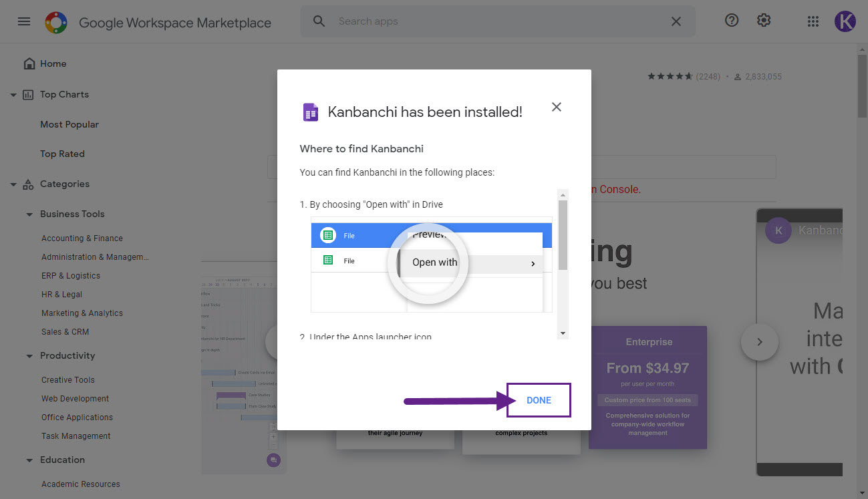This screenshot has height=499, width=868.
Task: Click the dialog's vertical scrollbar thumb
Action: pyautogui.click(x=563, y=235)
